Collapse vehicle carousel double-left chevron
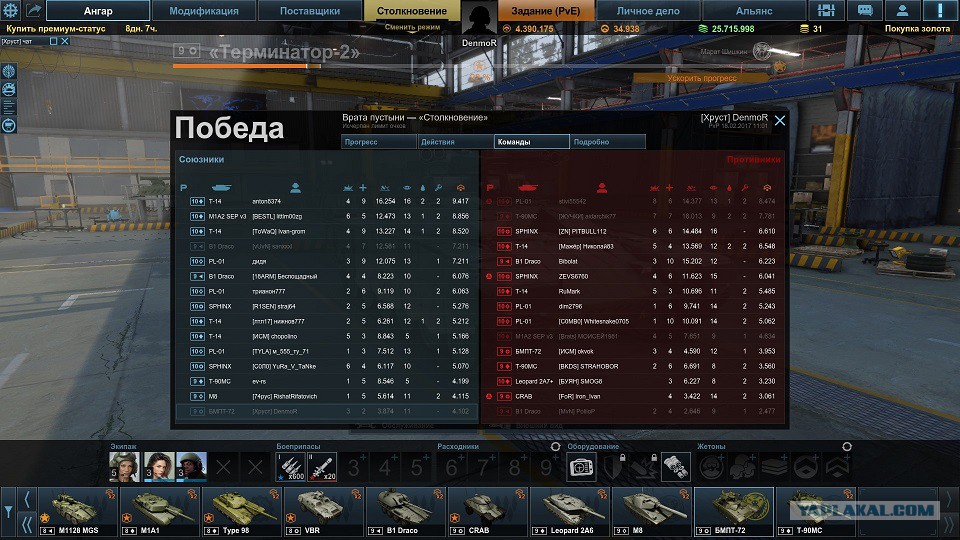960x540 pixels. [27, 525]
